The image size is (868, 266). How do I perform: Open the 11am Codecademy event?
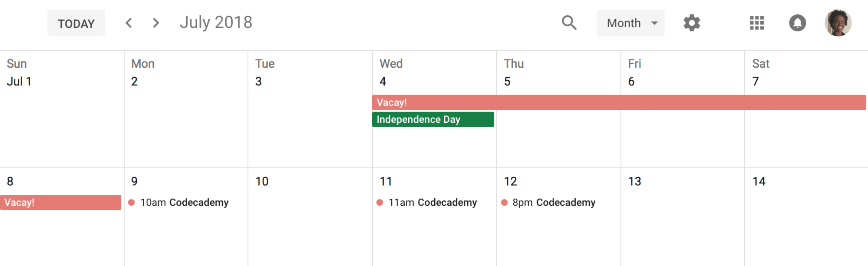pyautogui.click(x=433, y=202)
